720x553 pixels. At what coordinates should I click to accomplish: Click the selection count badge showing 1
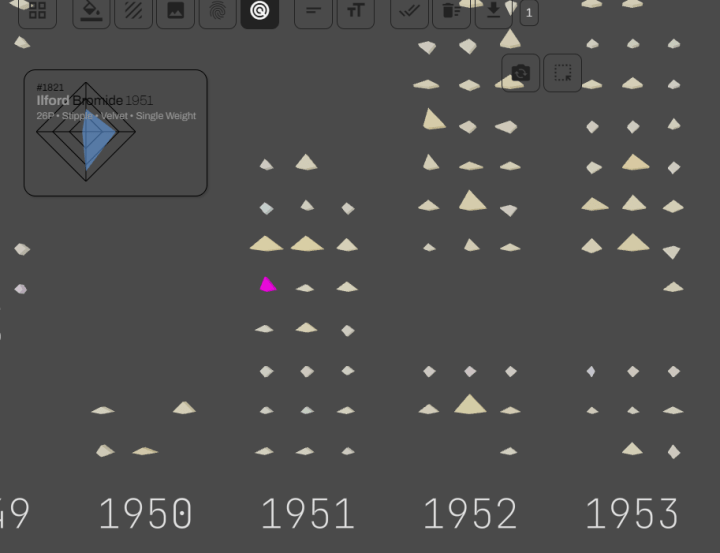point(529,13)
